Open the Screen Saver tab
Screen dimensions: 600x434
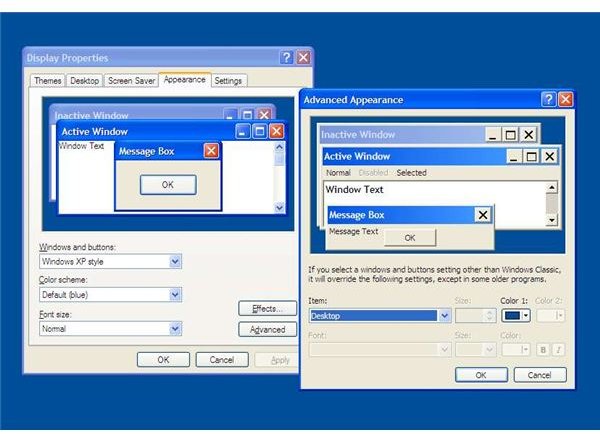pos(131,81)
